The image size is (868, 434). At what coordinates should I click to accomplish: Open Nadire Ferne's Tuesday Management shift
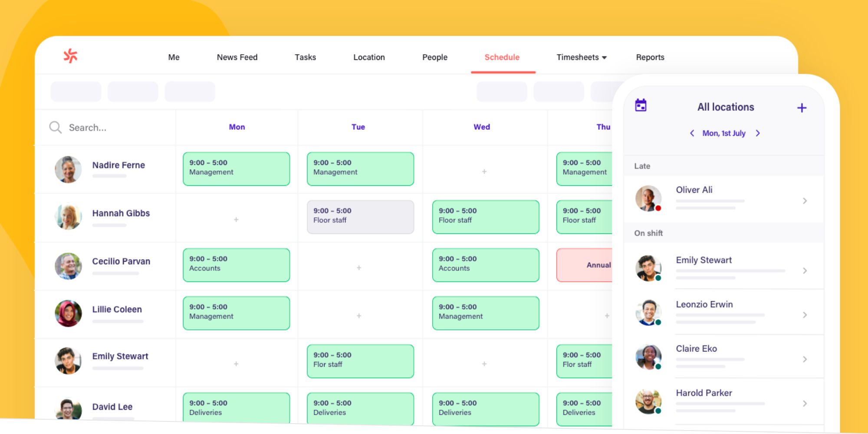(360, 169)
